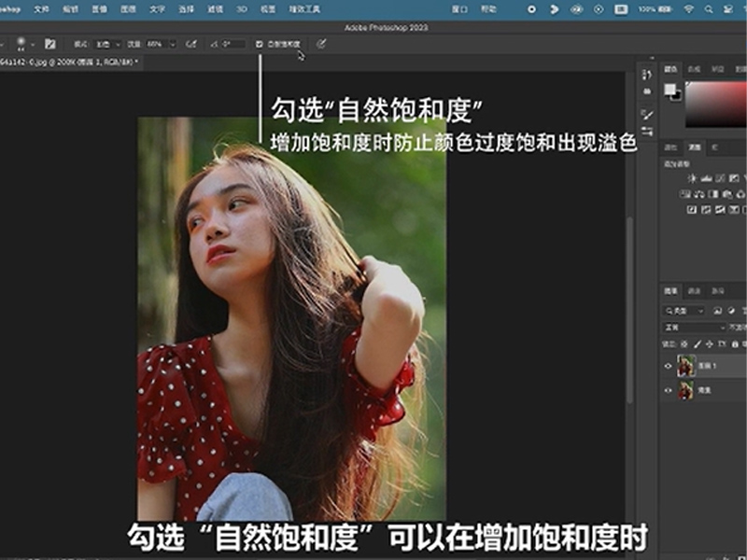Hide the 图层 1 layer
Screen dimensions: 747x560
pyautogui.click(x=668, y=366)
